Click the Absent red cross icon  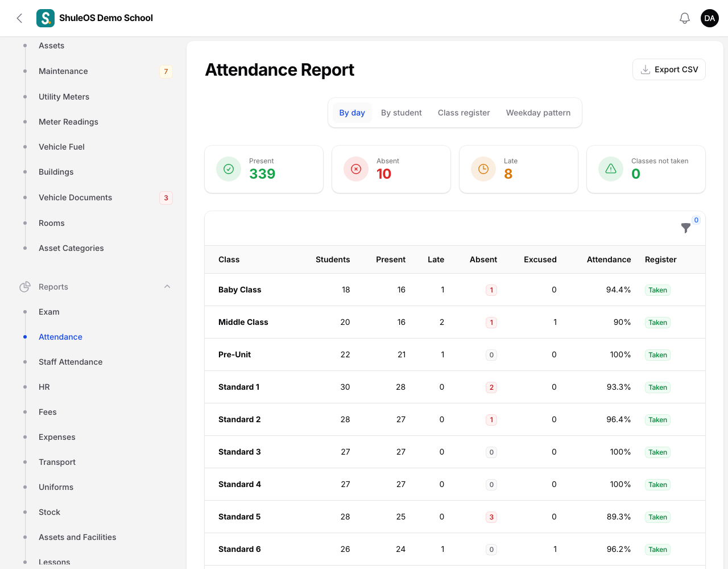pos(356,169)
